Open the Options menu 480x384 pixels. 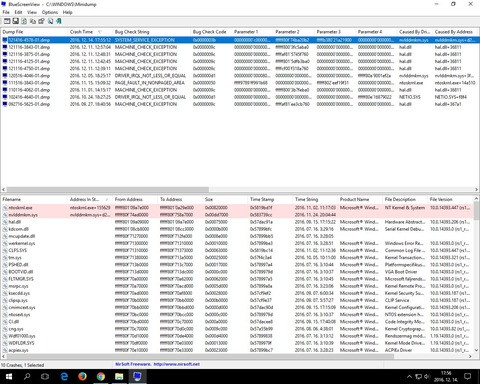(x=50, y=12)
